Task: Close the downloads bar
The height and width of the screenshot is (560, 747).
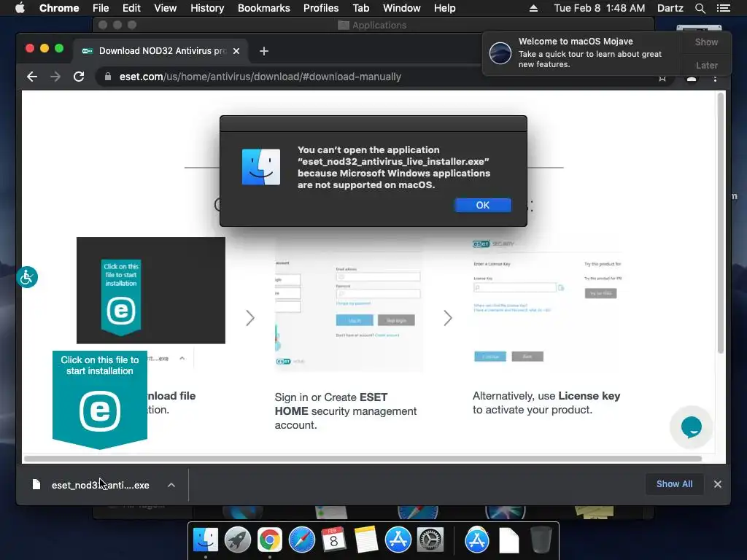Action: tap(718, 484)
